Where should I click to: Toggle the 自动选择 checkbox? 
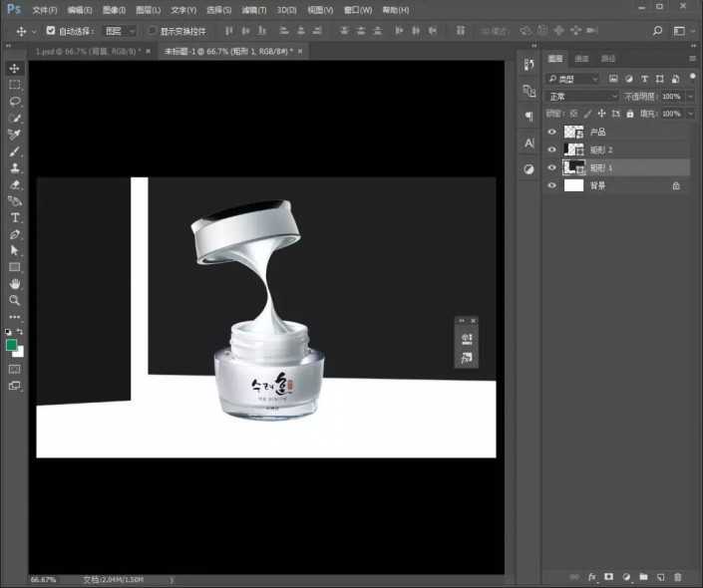click(x=51, y=31)
